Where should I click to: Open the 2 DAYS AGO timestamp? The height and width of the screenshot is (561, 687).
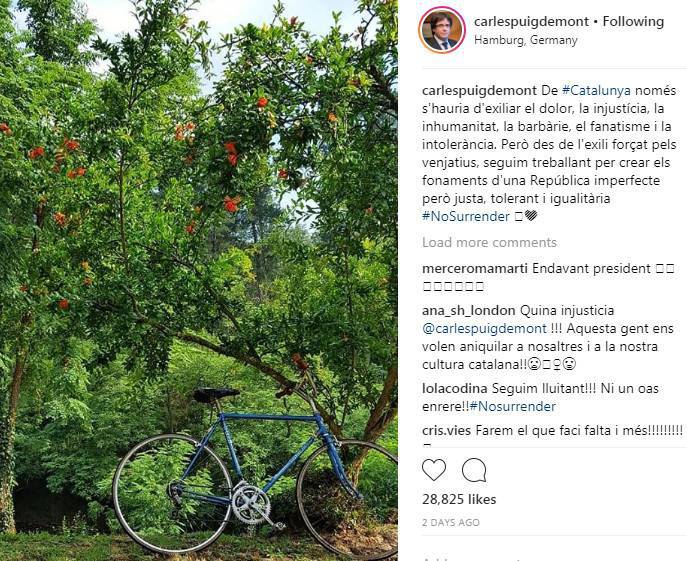coord(451,522)
